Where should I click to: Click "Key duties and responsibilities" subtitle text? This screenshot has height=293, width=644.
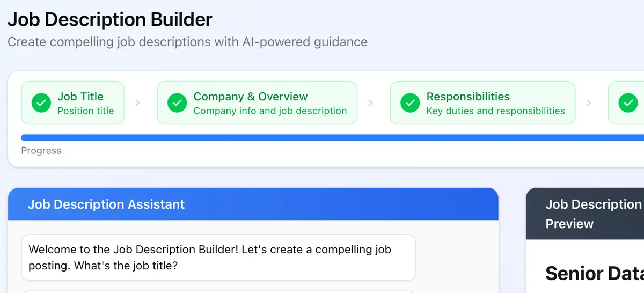coord(495,111)
